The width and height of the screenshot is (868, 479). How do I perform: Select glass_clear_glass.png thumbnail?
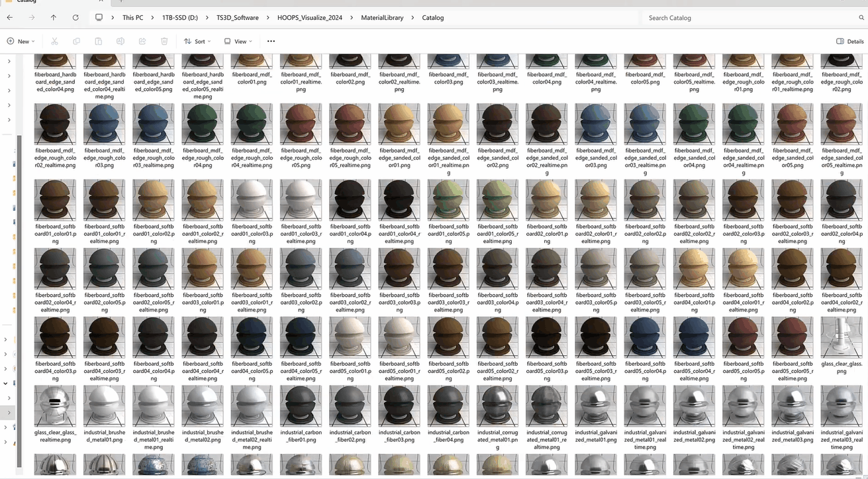click(842, 337)
